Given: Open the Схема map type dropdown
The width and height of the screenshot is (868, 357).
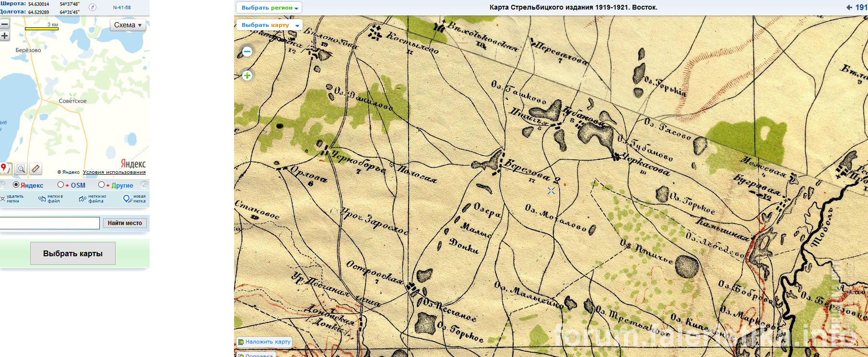Looking at the screenshot, I should click(128, 25).
